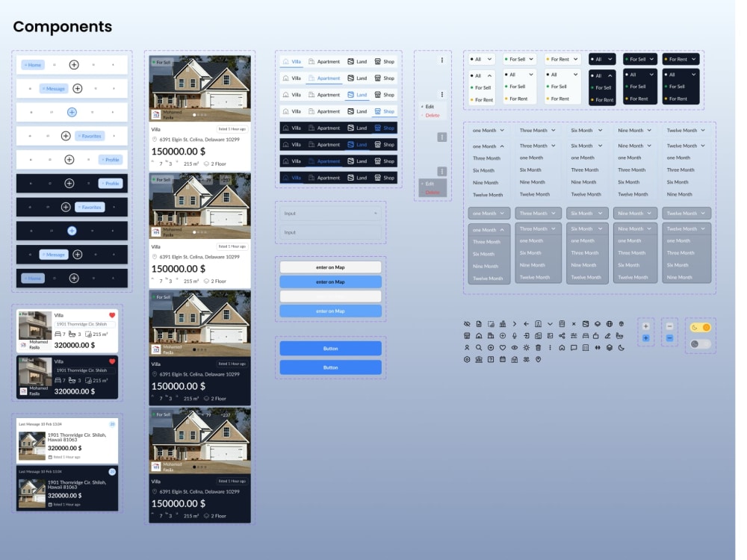
Task: Click the chat message bubble icon
Action: pos(574,348)
